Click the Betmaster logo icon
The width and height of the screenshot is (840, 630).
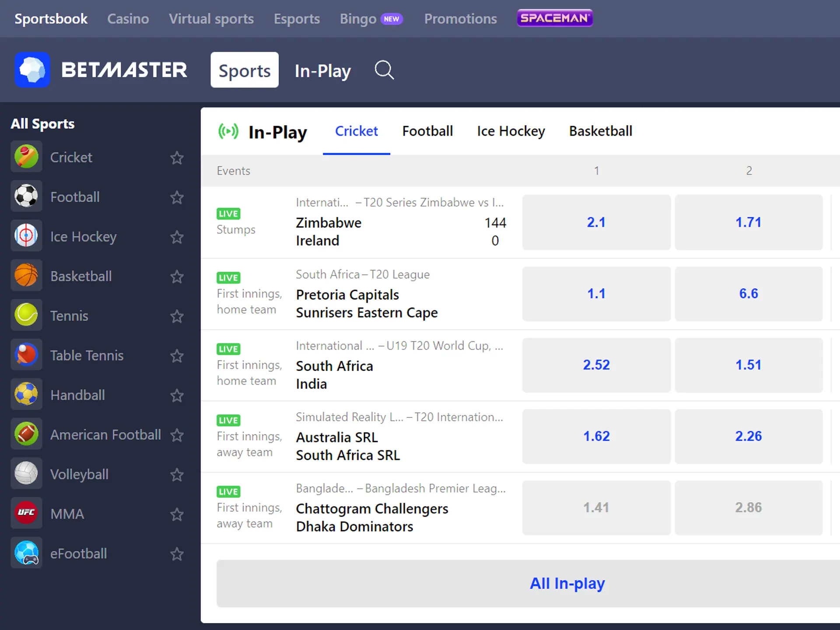(32, 70)
